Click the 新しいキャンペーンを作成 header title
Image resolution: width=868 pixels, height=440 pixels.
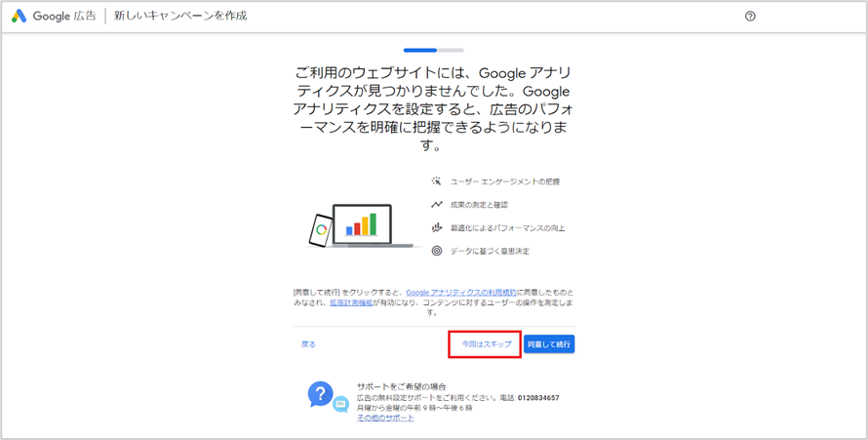point(180,16)
